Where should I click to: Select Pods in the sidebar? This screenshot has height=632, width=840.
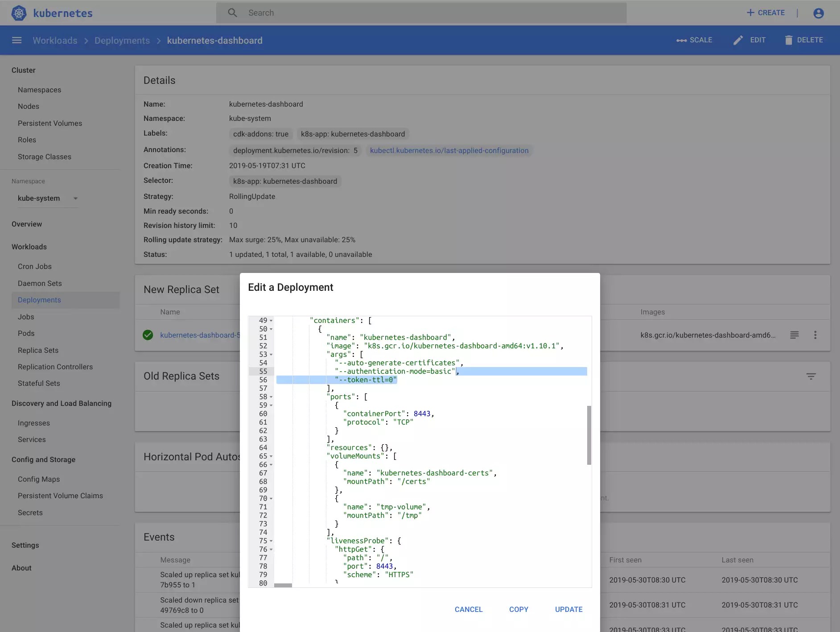26,333
